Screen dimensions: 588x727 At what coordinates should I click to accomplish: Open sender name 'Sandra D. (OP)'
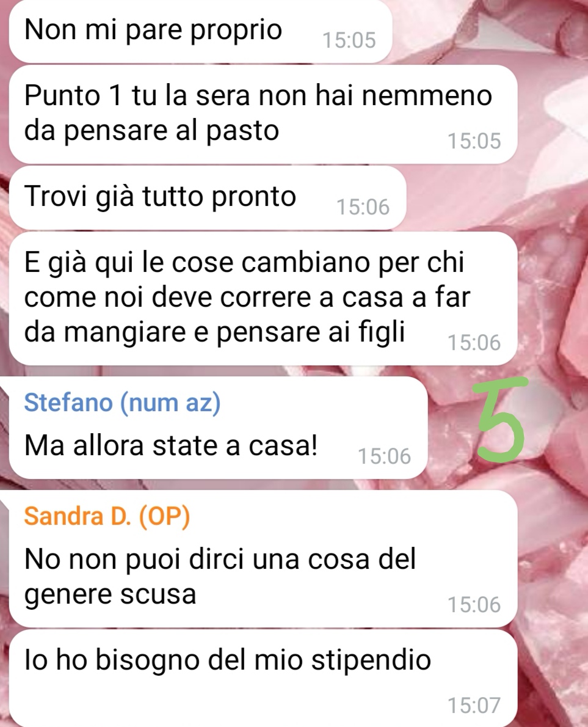pos(107,516)
